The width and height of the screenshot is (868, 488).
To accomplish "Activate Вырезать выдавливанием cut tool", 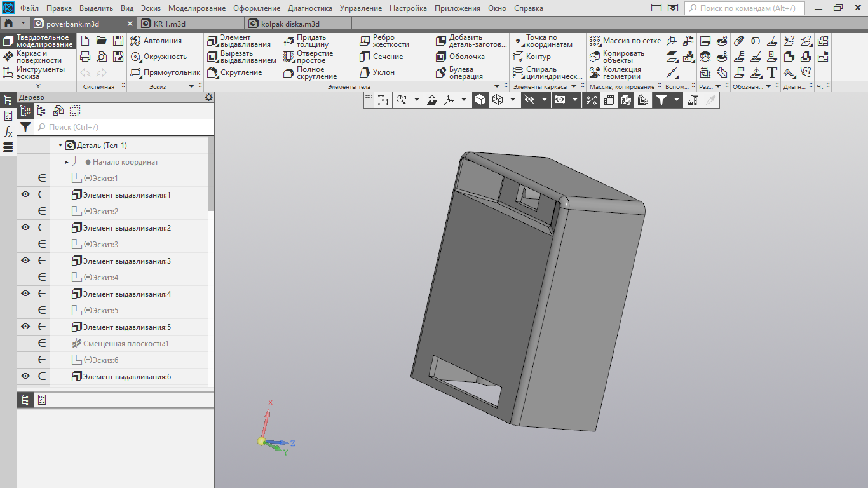I will [x=242, y=57].
